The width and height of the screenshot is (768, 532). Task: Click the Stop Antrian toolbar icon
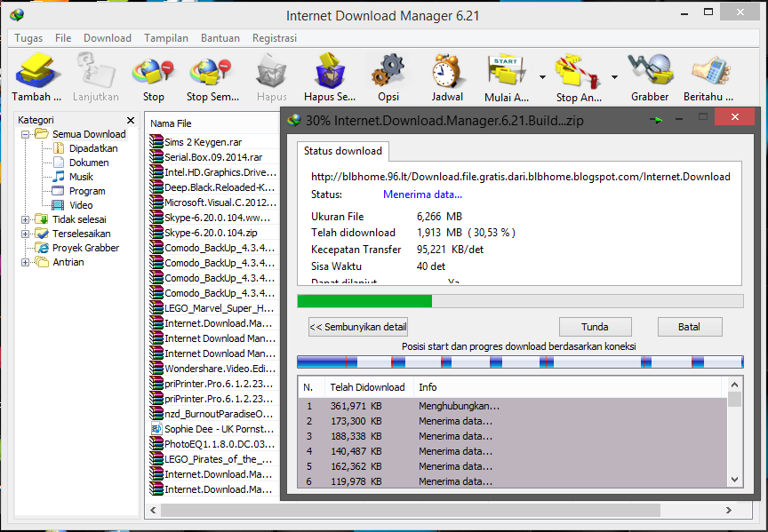(x=578, y=71)
